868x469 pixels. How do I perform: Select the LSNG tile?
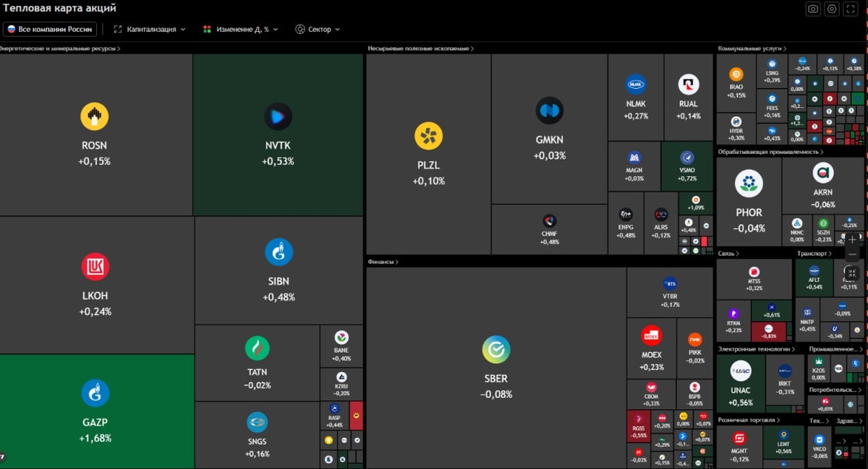tap(773, 71)
